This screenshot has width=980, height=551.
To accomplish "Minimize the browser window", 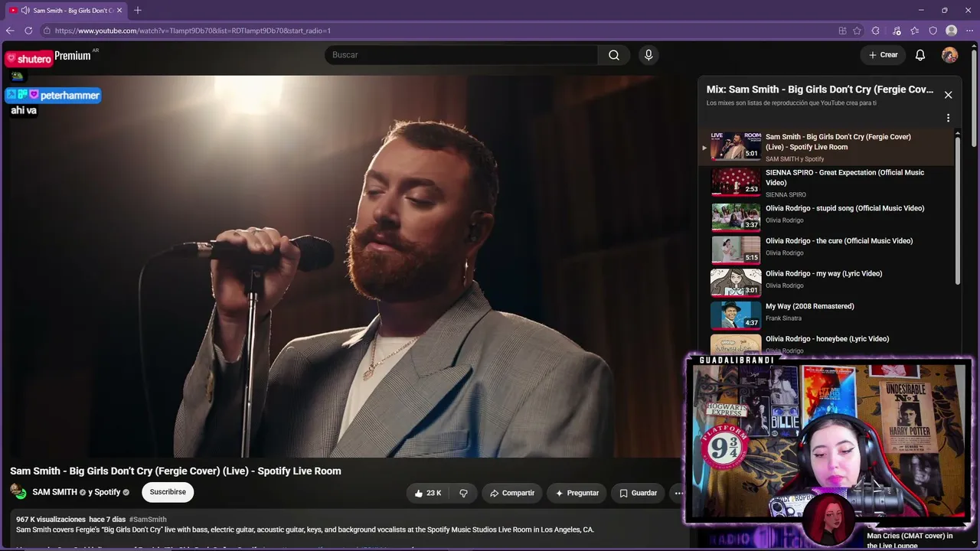I will tap(920, 10).
